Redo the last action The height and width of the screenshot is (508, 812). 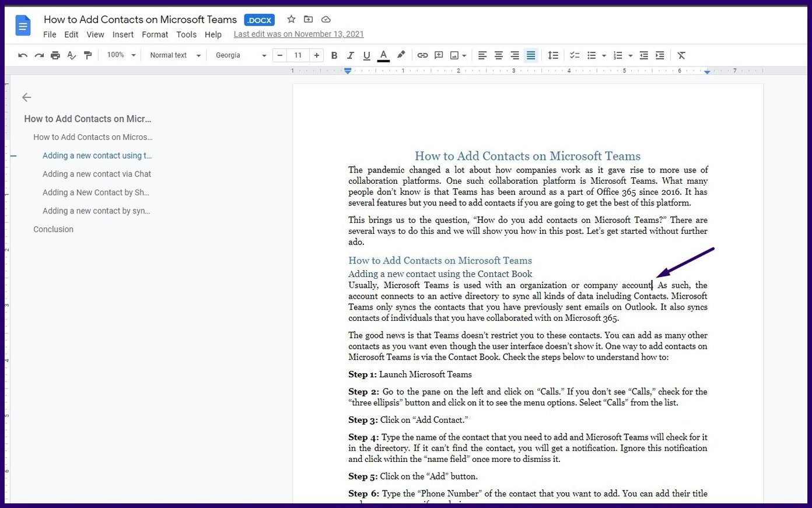(x=39, y=55)
